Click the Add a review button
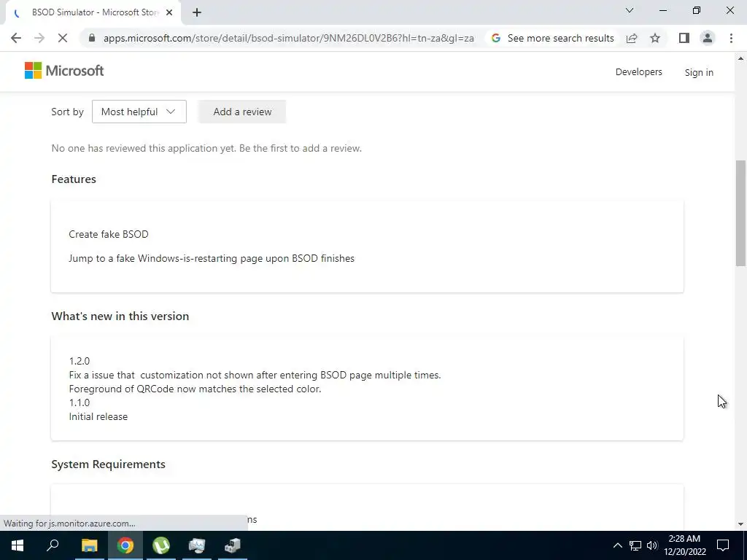The width and height of the screenshot is (747, 560). point(242,112)
